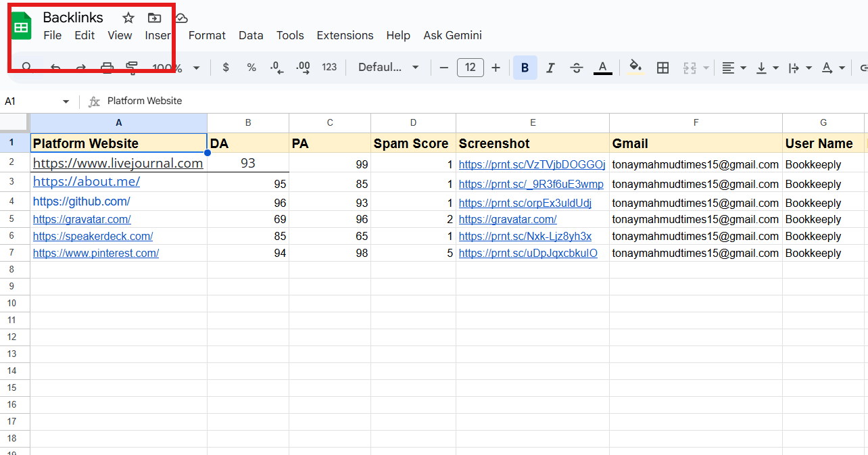Open the Name box dropdown arrow
Screen dimensions: 868x455
66,101
